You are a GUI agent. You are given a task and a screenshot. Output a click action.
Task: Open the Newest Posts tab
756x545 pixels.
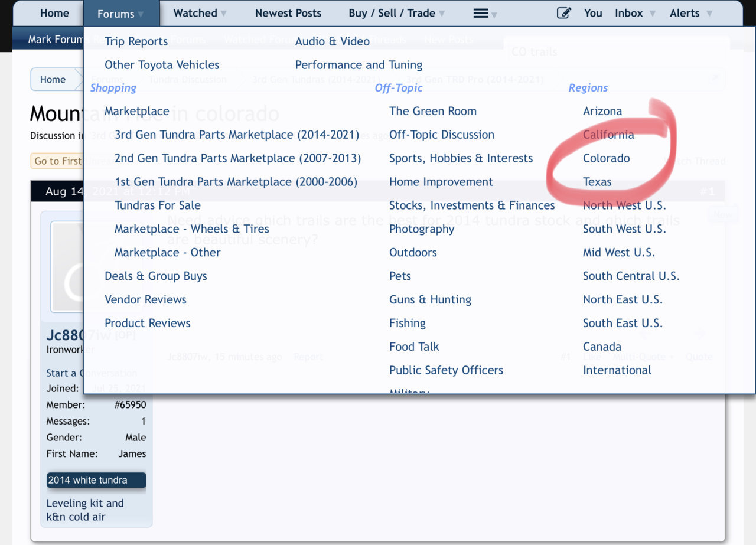(x=288, y=13)
